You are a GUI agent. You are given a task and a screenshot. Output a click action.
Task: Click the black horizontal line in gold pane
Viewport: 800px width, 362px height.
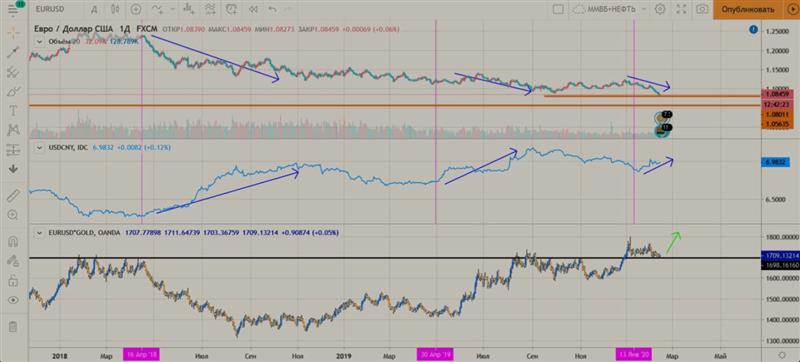[x=395, y=258]
